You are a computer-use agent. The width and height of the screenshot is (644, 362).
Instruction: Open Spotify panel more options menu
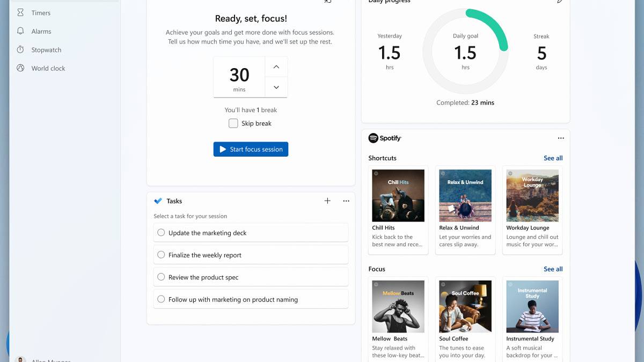561,138
